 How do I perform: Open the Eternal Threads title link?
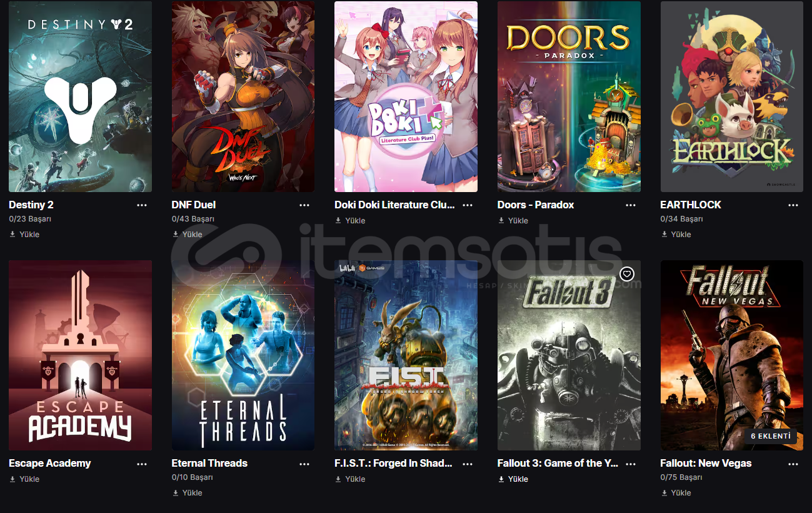coord(209,463)
